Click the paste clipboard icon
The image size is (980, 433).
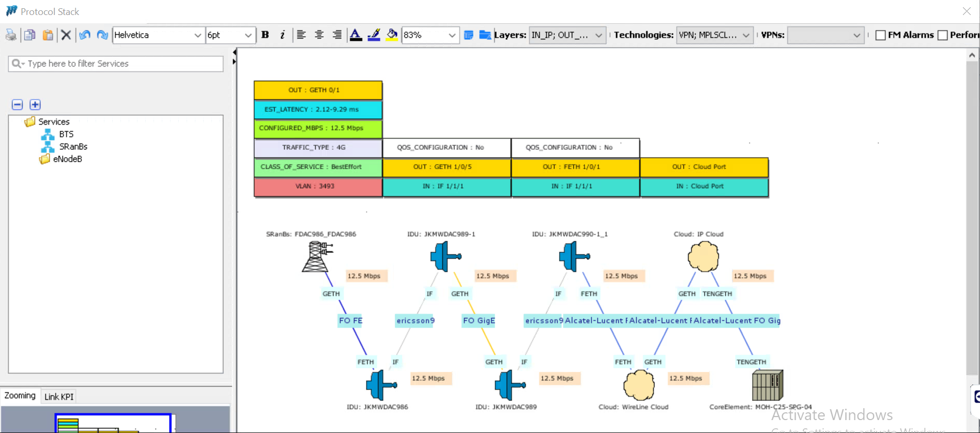tap(48, 35)
